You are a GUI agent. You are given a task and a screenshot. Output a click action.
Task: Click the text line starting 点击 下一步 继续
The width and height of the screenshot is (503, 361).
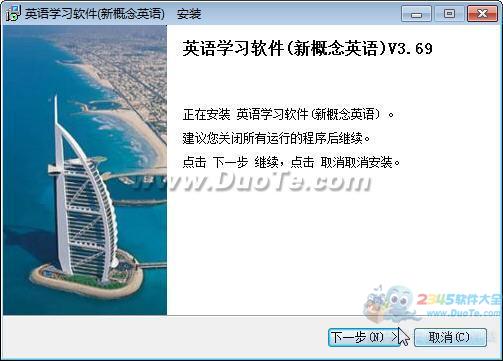291,162
